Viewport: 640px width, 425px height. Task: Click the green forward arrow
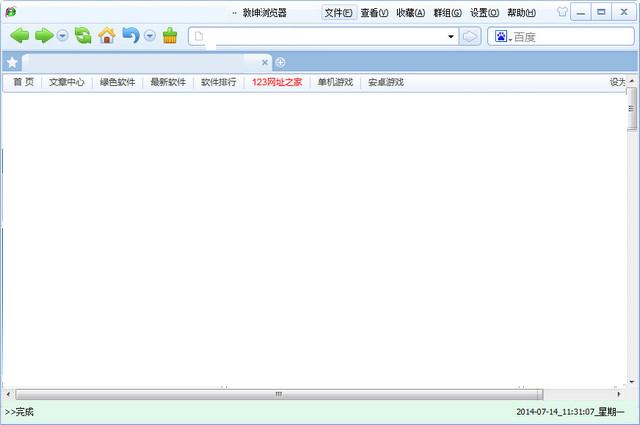43,36
